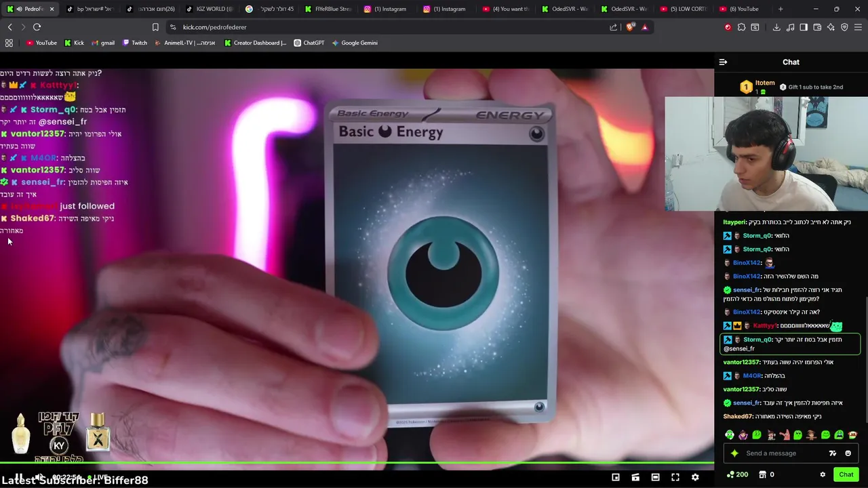868x488 pixels.
Task: Open Brave Wallet icon
Action: pyautogui.click(x=817, y=27)
